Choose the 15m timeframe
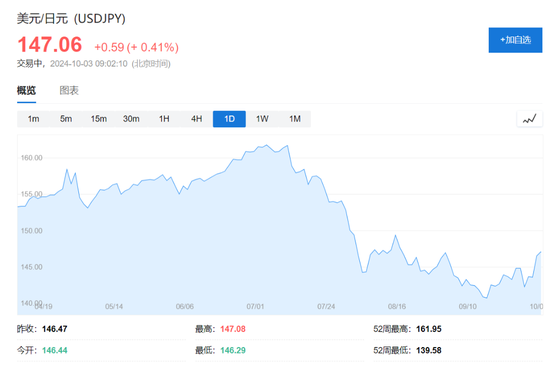This screenshot has height=368, width=550. (x=99, y=119)
